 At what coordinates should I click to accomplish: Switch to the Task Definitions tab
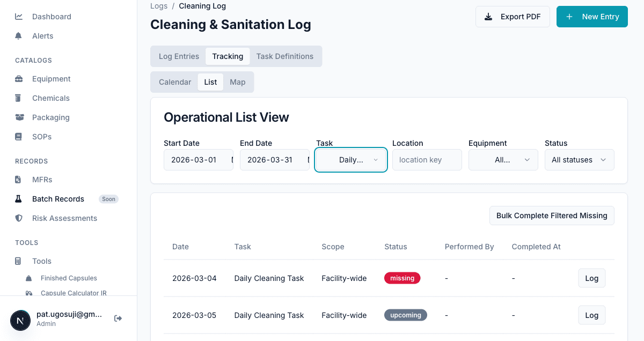click(285, 56)
